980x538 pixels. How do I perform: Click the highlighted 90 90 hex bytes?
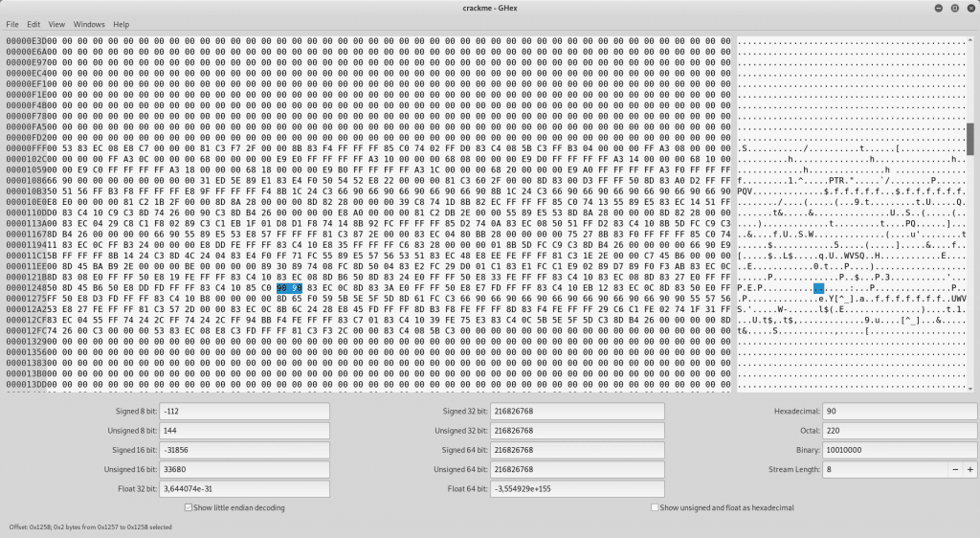289,288
